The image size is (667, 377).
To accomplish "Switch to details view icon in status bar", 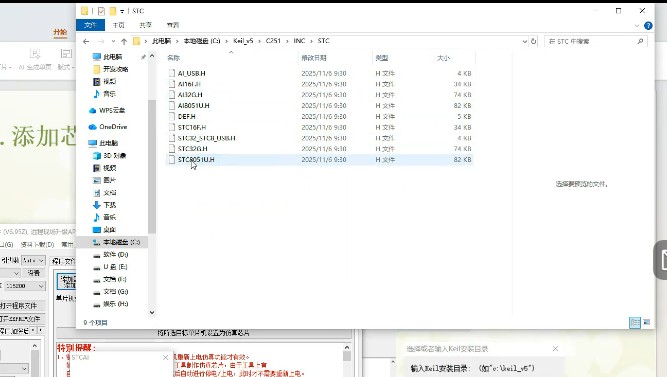I will pyautogui.click(x=635, y=323).
